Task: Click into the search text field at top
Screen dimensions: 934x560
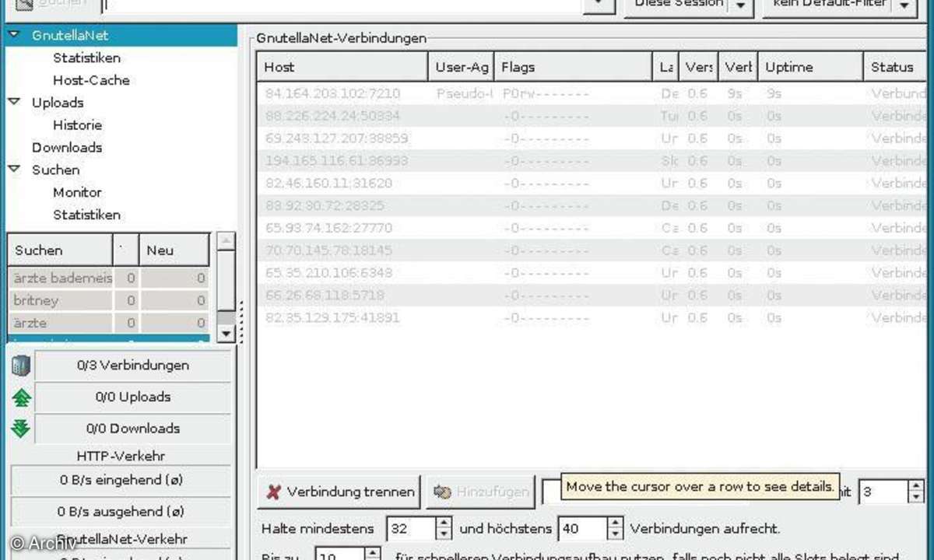Action: click(x=342, y=5)
